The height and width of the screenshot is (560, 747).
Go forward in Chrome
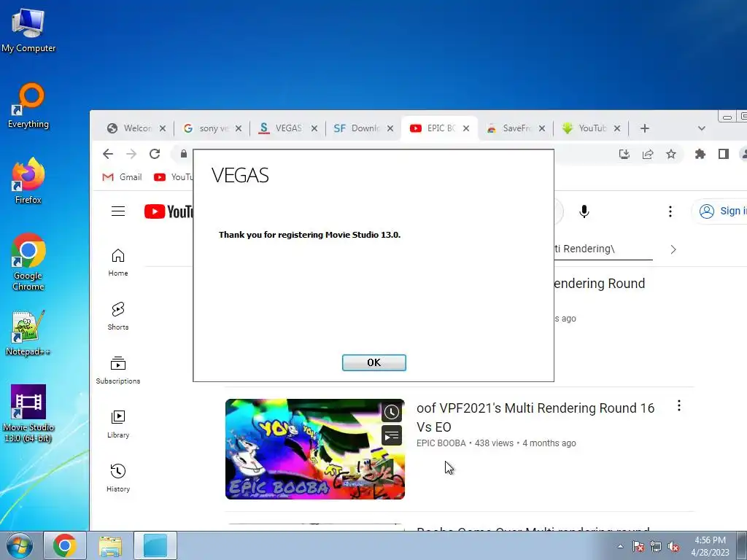131,154
